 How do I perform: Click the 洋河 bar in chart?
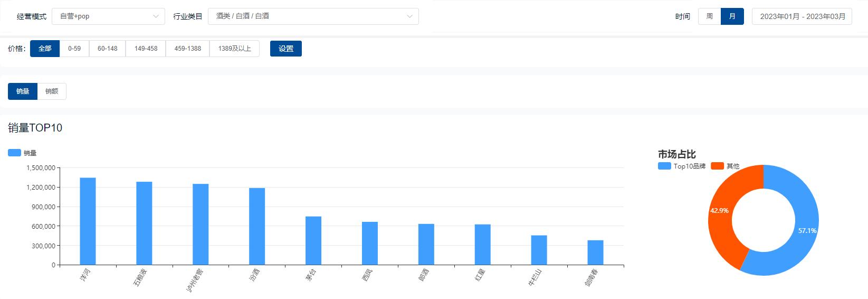(x=88, y=221)
